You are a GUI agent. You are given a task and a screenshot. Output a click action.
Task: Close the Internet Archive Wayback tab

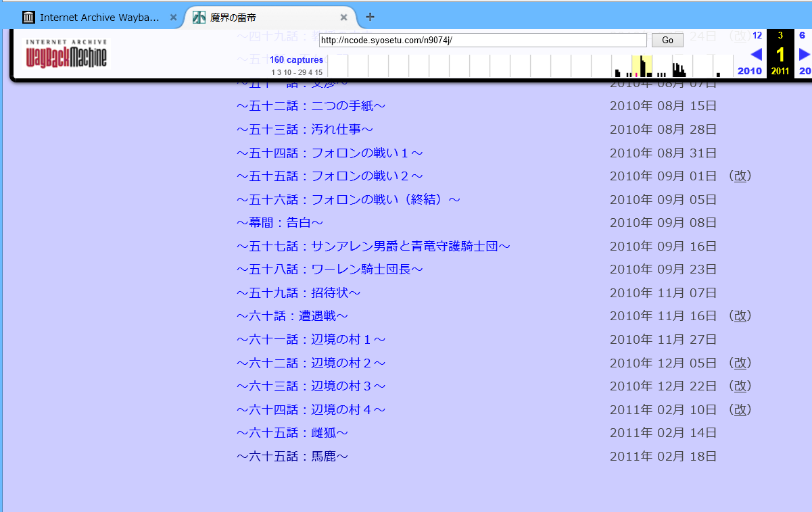tap(173, 18)
